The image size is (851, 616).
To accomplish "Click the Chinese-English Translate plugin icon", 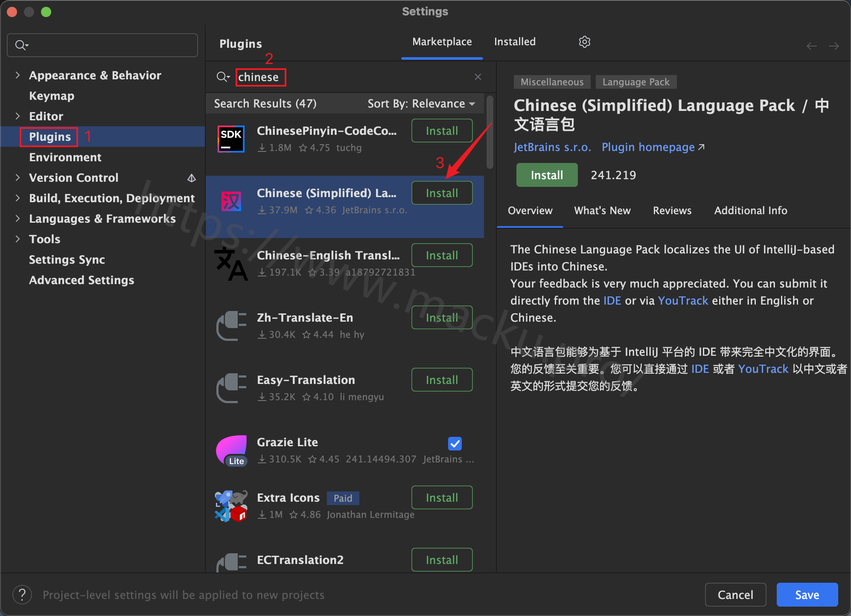I will click(231, 264).
